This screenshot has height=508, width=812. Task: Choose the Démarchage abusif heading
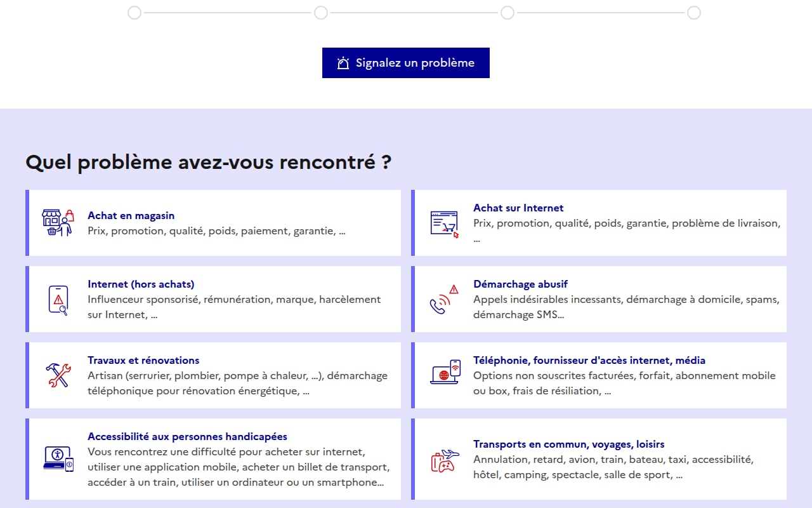[x=520, y=284]
